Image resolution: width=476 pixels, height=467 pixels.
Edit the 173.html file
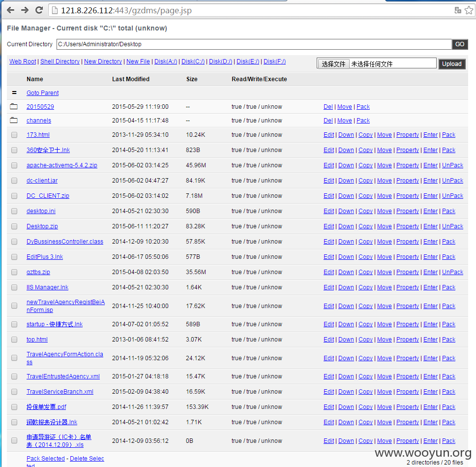pos(329,135)
